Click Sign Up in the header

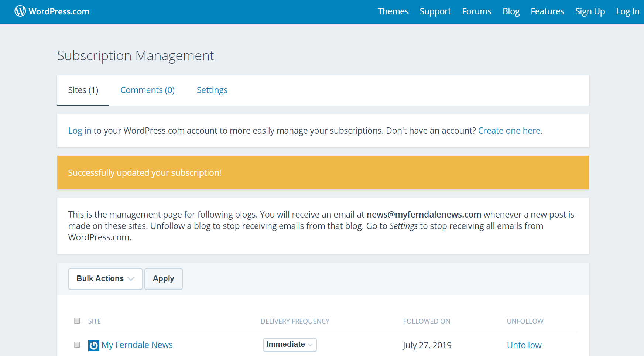click(x=590, y=11)
